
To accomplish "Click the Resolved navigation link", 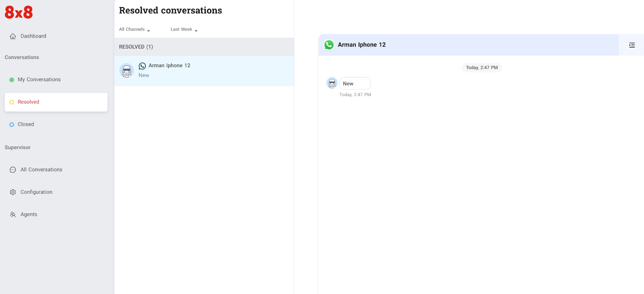I will [28, 102].
